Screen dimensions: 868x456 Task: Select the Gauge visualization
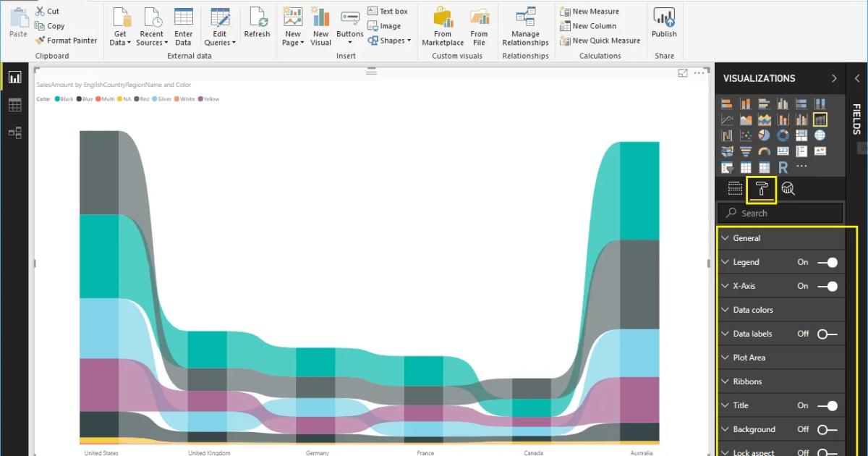coord(765,151)
